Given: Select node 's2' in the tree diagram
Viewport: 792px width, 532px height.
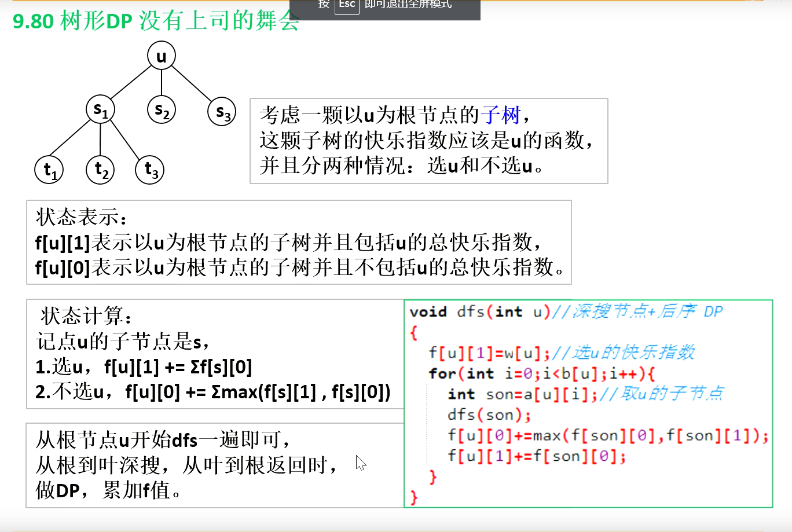Looking at the screenshot, I should [x=162, y=109].
